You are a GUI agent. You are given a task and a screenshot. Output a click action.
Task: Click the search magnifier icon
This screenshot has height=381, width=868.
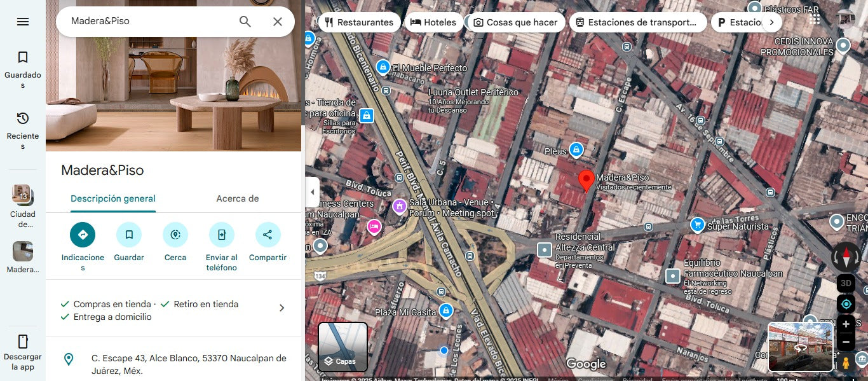coord(245,22)
